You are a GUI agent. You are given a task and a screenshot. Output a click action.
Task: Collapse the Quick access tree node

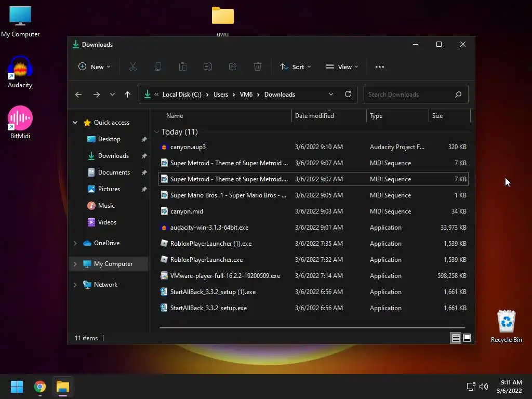click(75, 123)
